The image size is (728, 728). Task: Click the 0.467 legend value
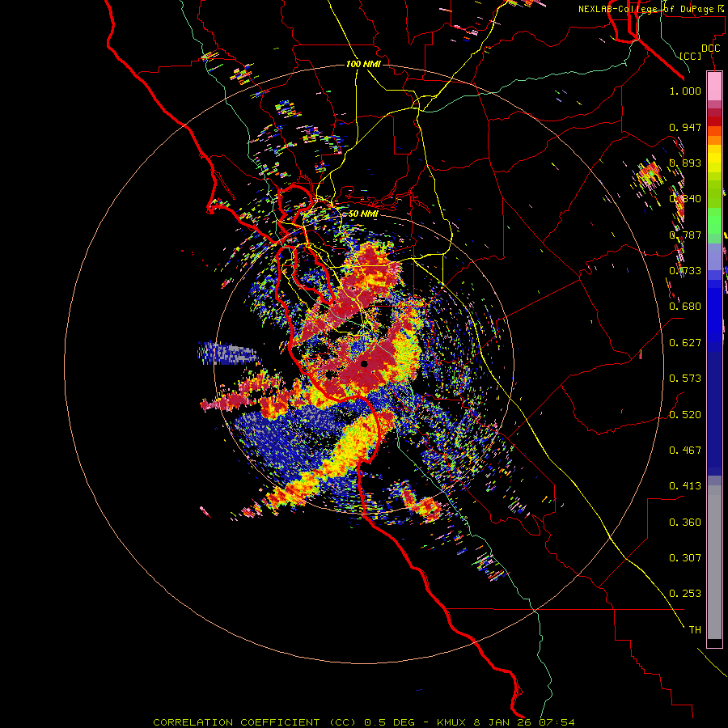click(685, 451)
